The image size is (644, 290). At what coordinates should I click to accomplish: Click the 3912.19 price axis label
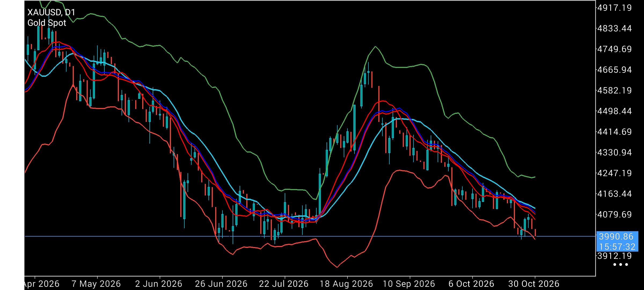pos(614,256)
